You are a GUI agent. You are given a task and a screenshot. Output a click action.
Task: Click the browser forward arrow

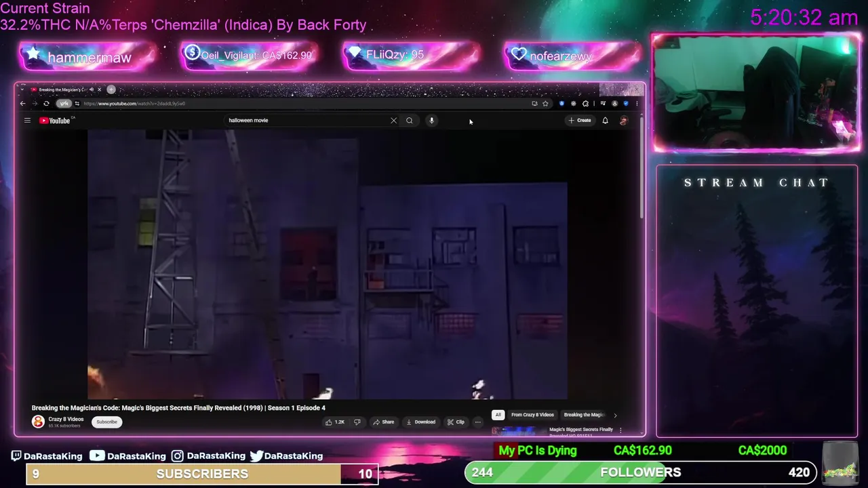35,104
